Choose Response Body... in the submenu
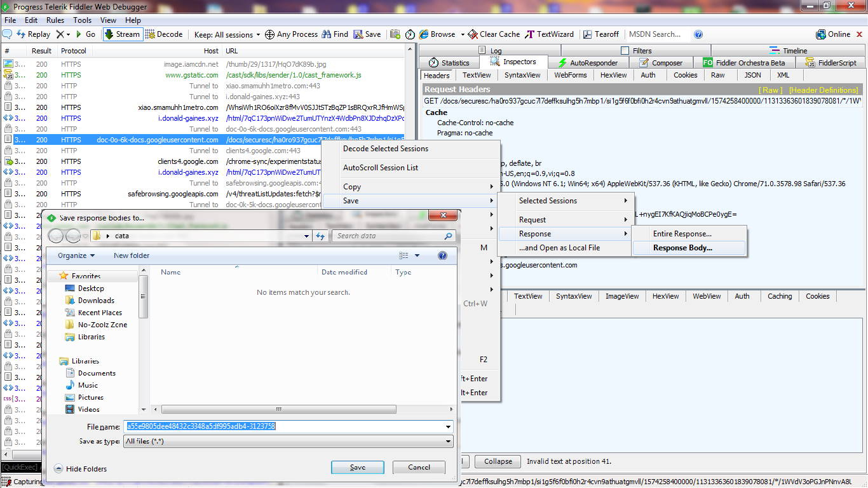The image size is (868, 488). (x=689, y=248)
